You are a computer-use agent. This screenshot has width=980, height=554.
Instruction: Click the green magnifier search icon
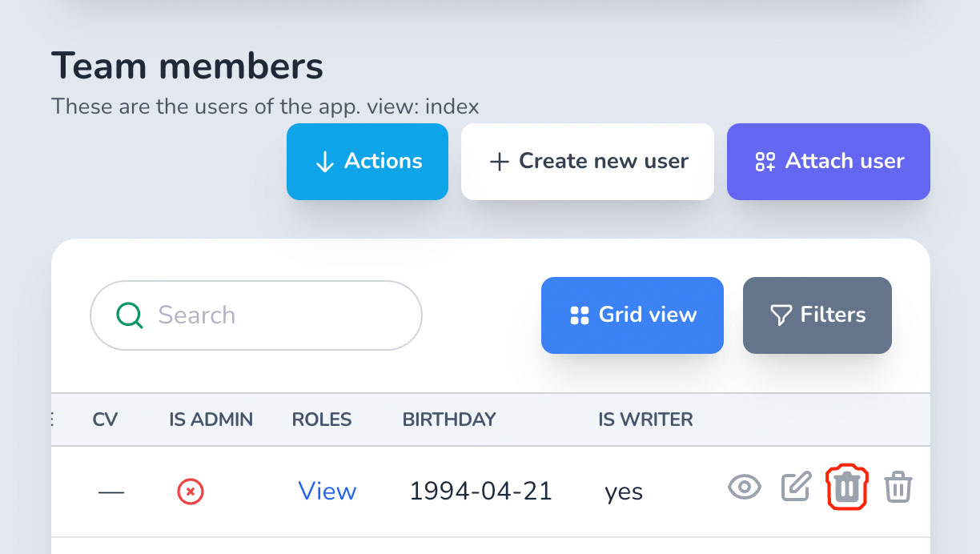[130, 315]
